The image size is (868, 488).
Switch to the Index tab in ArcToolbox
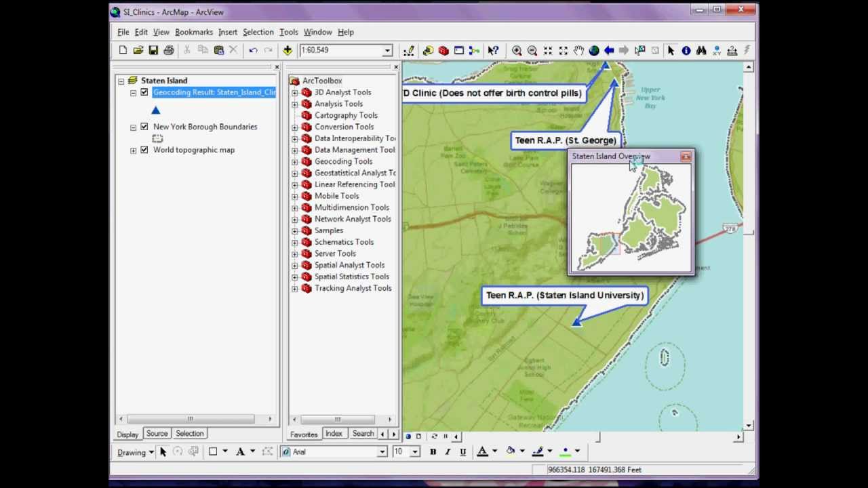pyautogui.click(x=334, y=434)
